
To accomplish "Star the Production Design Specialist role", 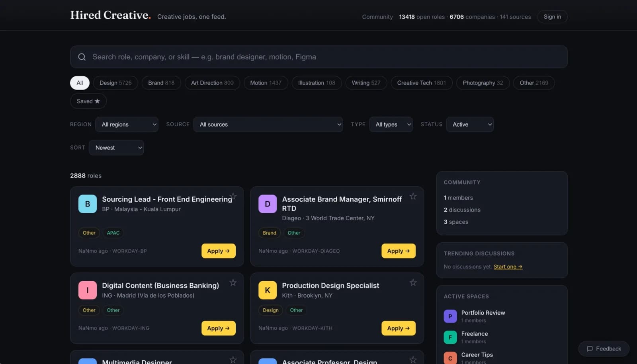I will pos(413,282).
